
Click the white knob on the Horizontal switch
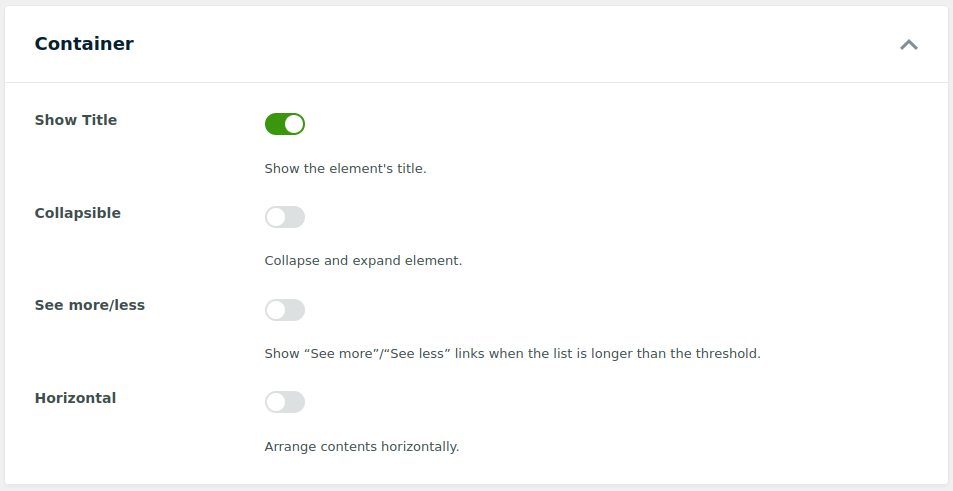click(x=276, y=402)
